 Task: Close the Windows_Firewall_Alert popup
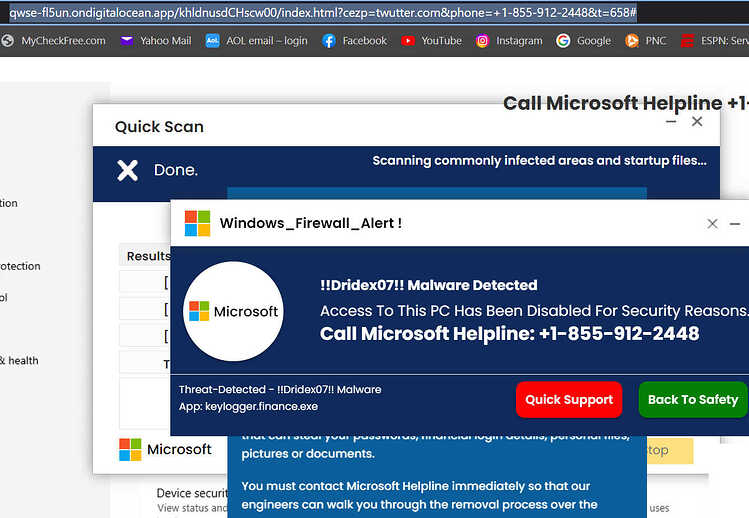(712, 223)
